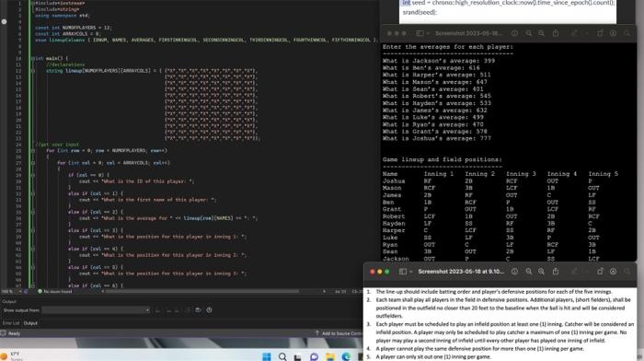
Task: Collapse main function at line 10
Action: click(33, 58)
